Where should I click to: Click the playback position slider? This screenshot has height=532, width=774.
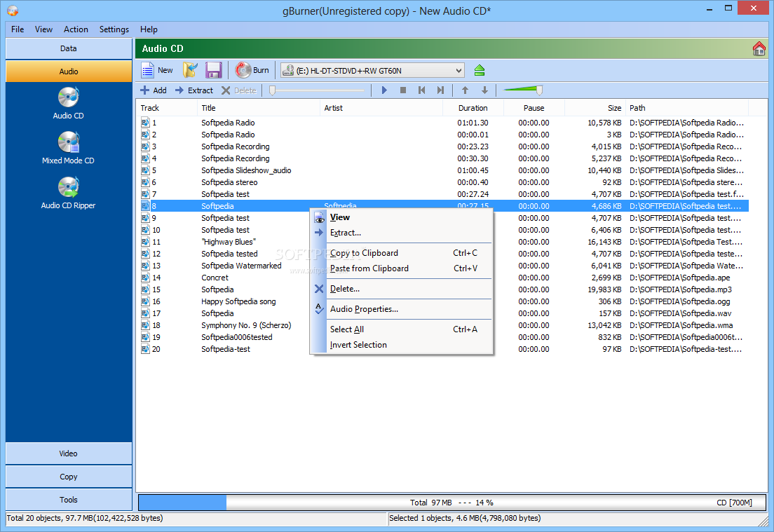point(318,90)
